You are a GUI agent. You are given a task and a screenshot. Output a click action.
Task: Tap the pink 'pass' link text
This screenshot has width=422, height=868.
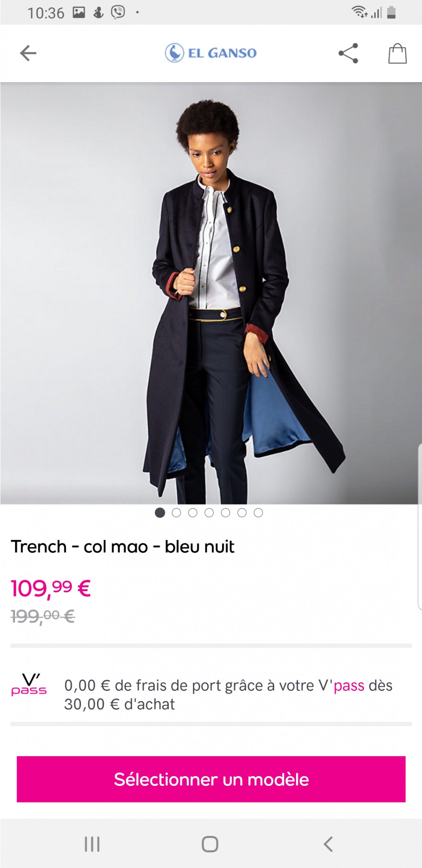(349, 686)
